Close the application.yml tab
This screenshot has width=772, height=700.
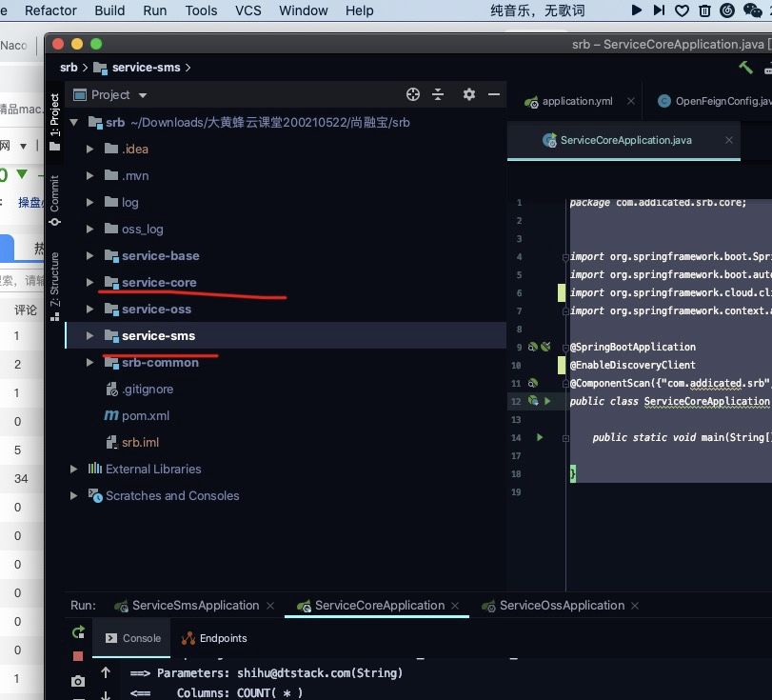(631, 101)
